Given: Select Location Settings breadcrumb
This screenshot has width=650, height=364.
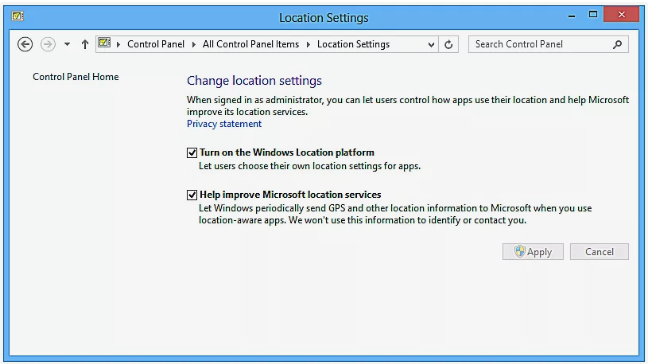Looking at the screenshot, I should click(353, 44).
